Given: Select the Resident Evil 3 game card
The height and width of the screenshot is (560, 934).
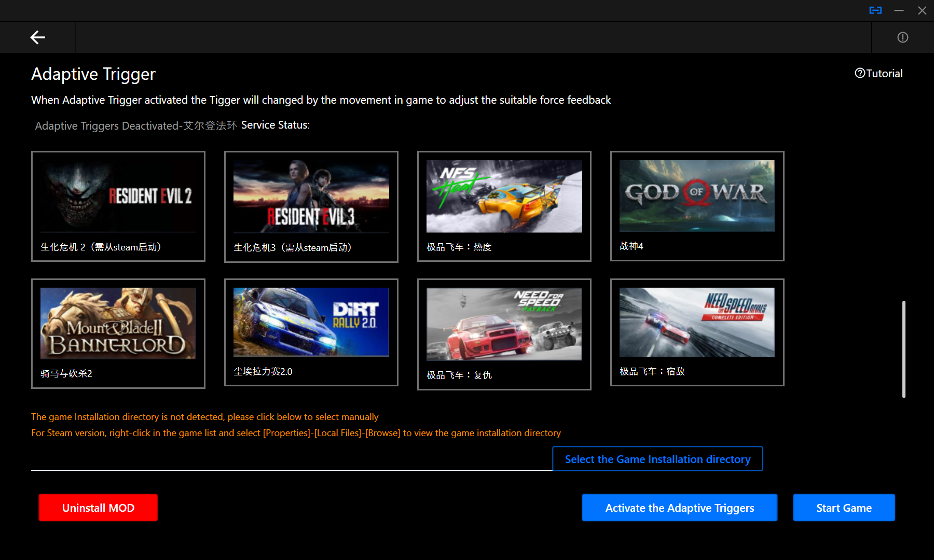Looking at the screenshot, I should point(311,207).
